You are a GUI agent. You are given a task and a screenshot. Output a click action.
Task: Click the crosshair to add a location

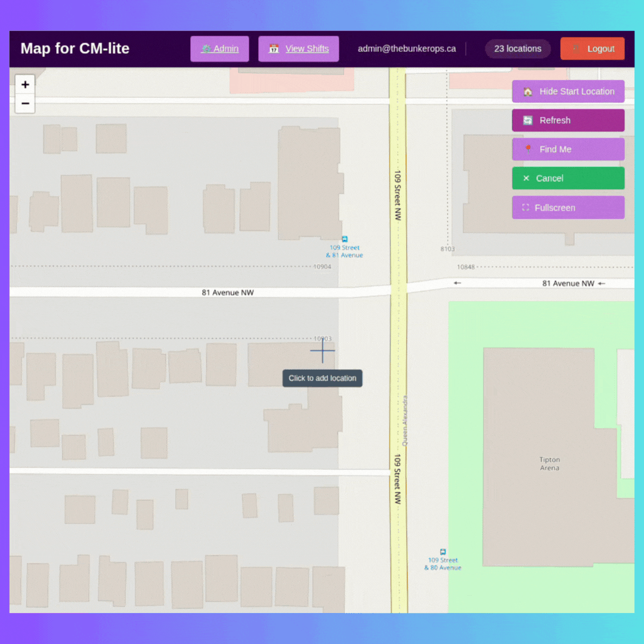[323, 352]
